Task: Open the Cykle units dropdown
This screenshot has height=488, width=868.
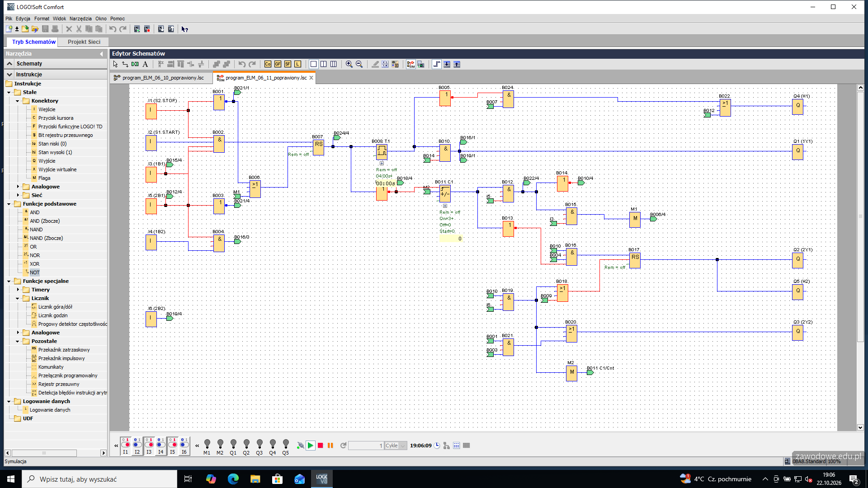Action: click(396, 446)
